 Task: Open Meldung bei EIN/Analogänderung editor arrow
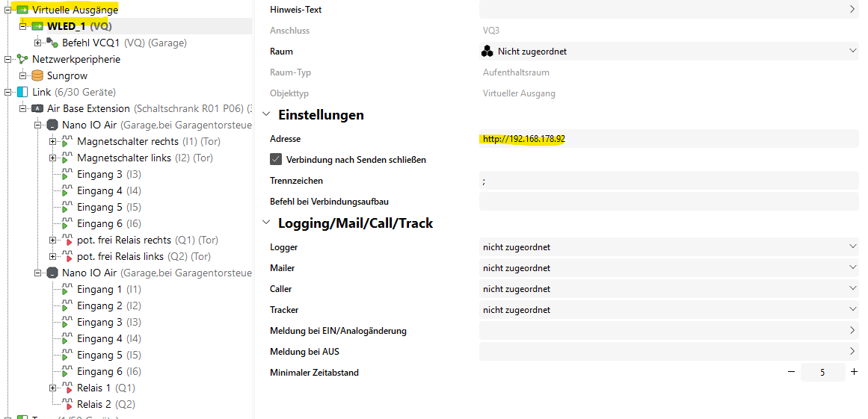pos(852,331)
